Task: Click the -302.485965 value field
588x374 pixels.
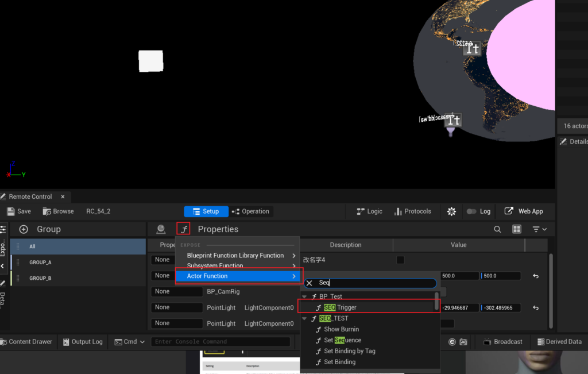Action: 501,307
